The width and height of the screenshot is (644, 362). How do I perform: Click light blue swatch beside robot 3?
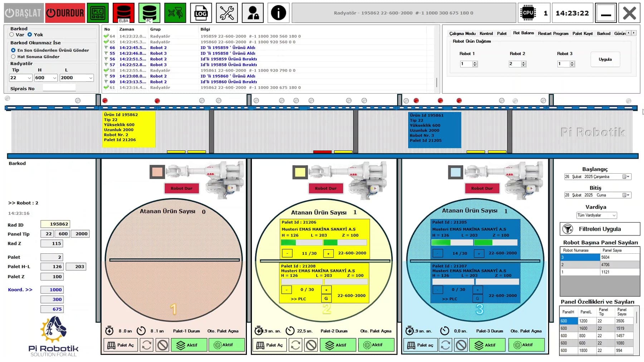455,172
